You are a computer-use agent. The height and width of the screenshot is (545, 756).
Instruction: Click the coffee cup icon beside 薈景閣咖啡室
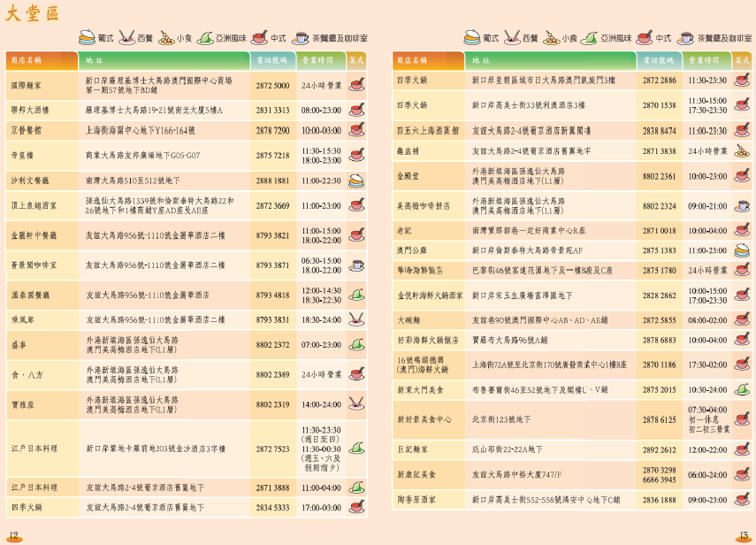356,265
